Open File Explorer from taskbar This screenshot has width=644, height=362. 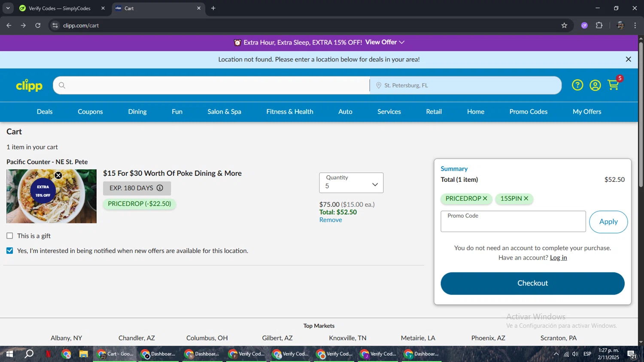click(83, 354)
